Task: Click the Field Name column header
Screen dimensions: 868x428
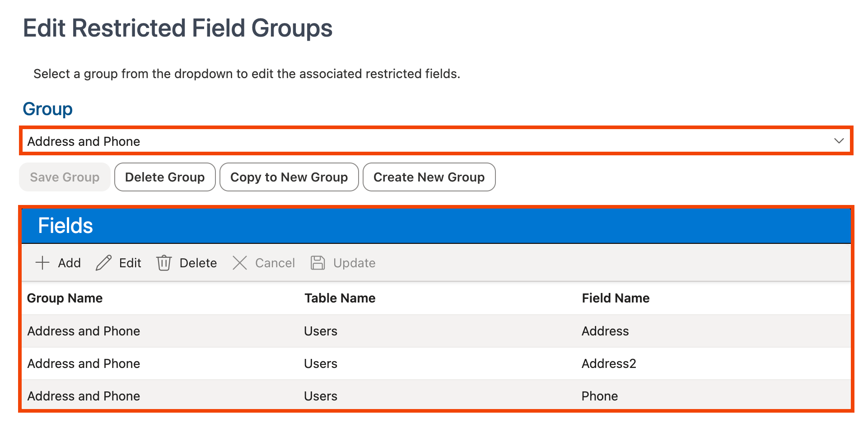Action: point(616,298)
